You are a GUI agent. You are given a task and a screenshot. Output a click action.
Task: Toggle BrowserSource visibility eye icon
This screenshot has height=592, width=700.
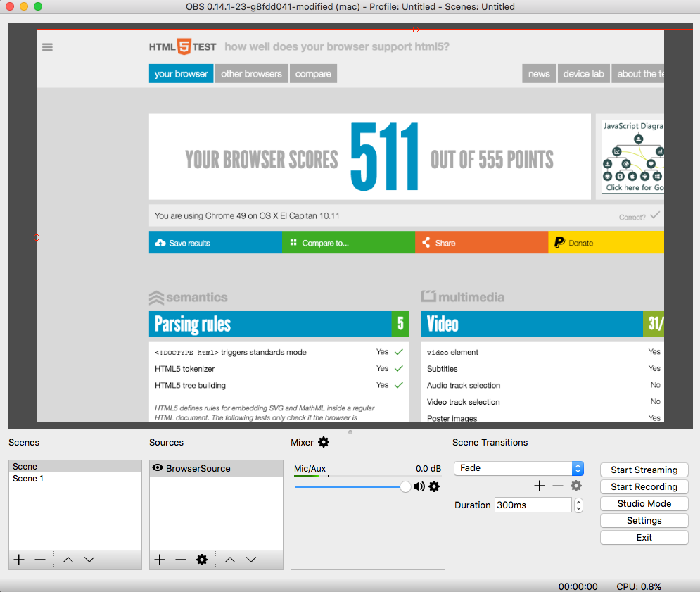157,468
